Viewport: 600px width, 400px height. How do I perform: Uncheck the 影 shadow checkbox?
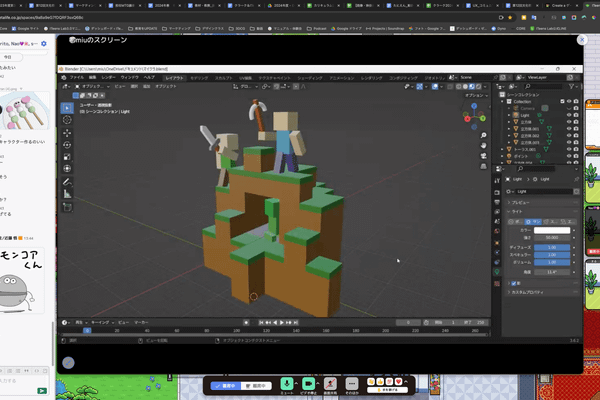[514, 283]
